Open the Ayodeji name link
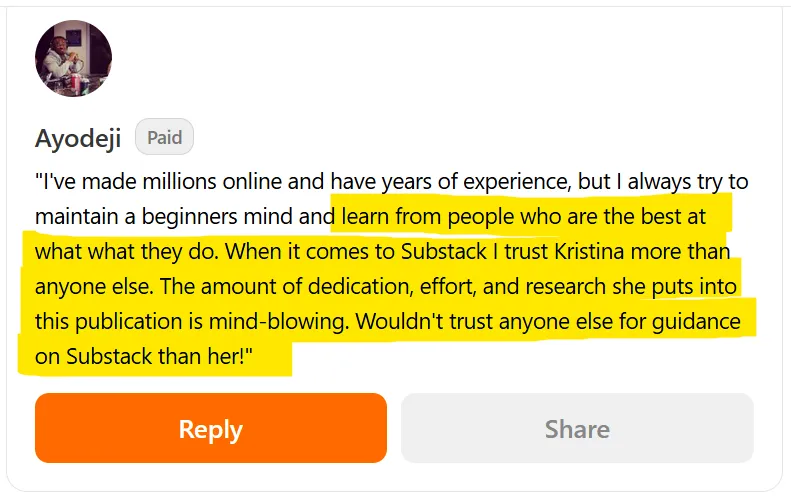Viewport: 791px width, 500px height. coord(78,138)
